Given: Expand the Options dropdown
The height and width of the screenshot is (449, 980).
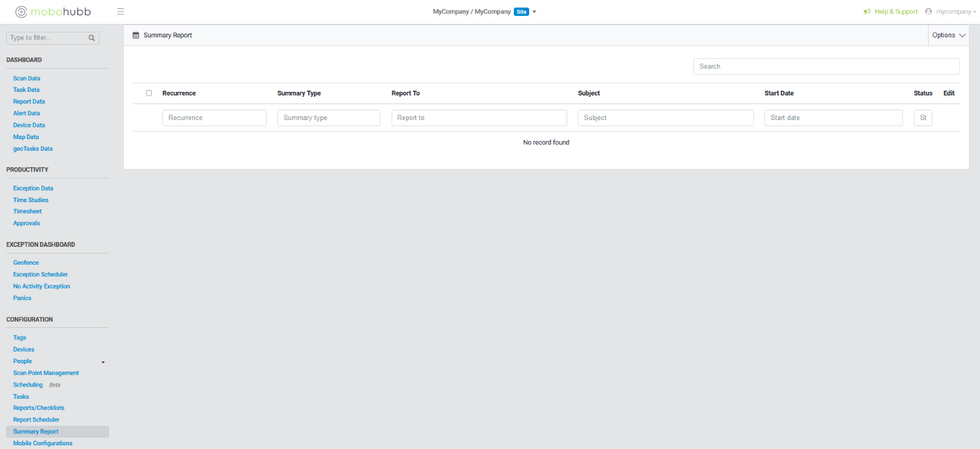Looking at the screenshot, I should coord(948,36).
